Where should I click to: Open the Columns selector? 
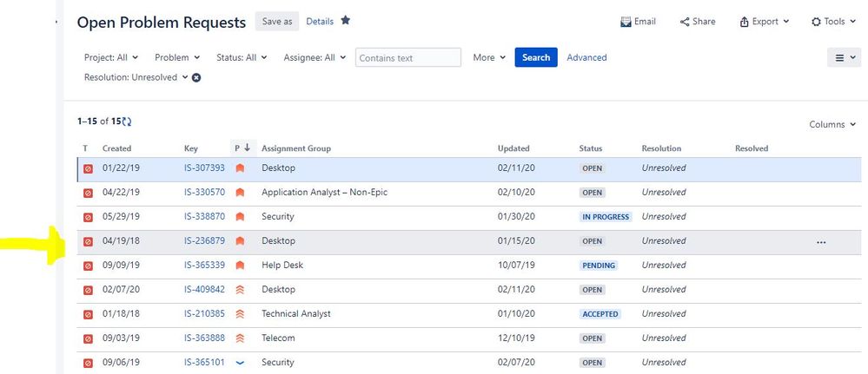pos(832,124)
